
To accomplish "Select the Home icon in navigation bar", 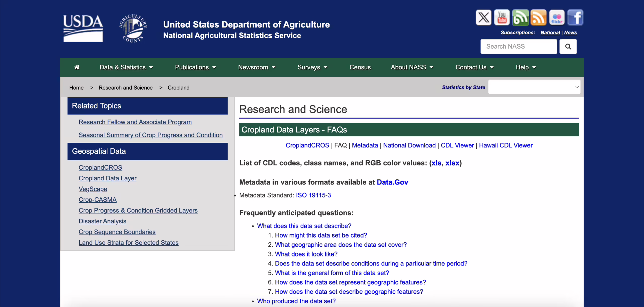I will [x=77, y=67].
